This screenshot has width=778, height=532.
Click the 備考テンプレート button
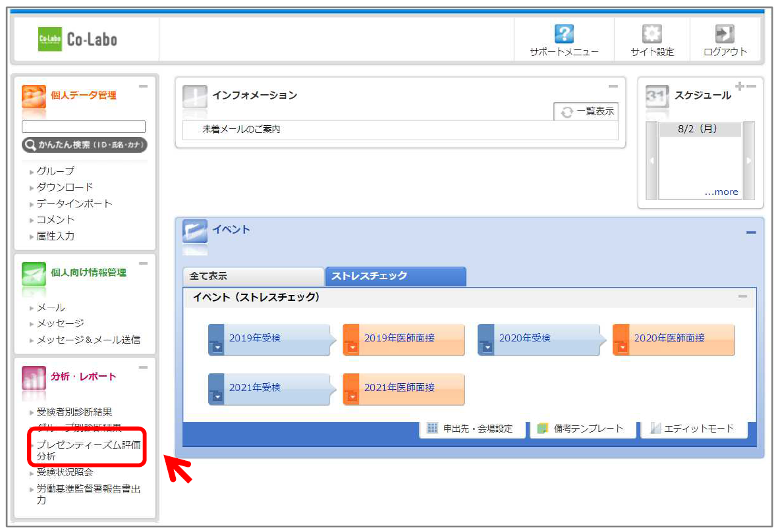583,429
